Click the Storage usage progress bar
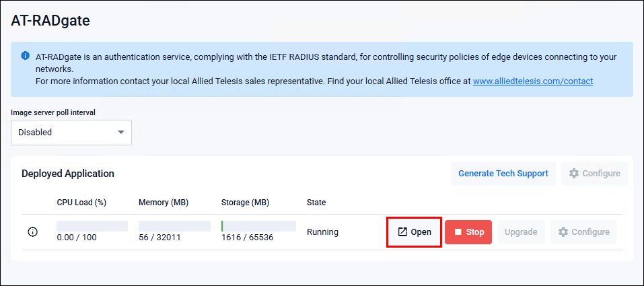The height and width of the screenshot is (286, 644). 258,226
